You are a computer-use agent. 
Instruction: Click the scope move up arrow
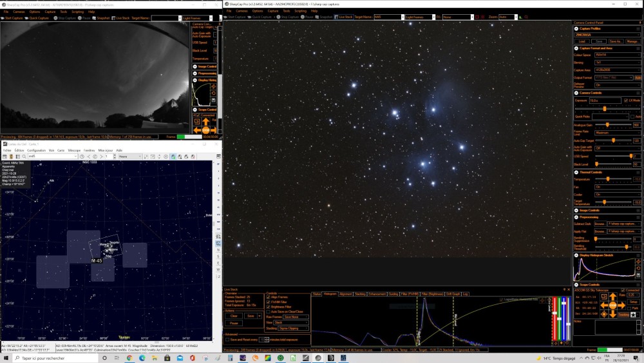pos(613,295)
